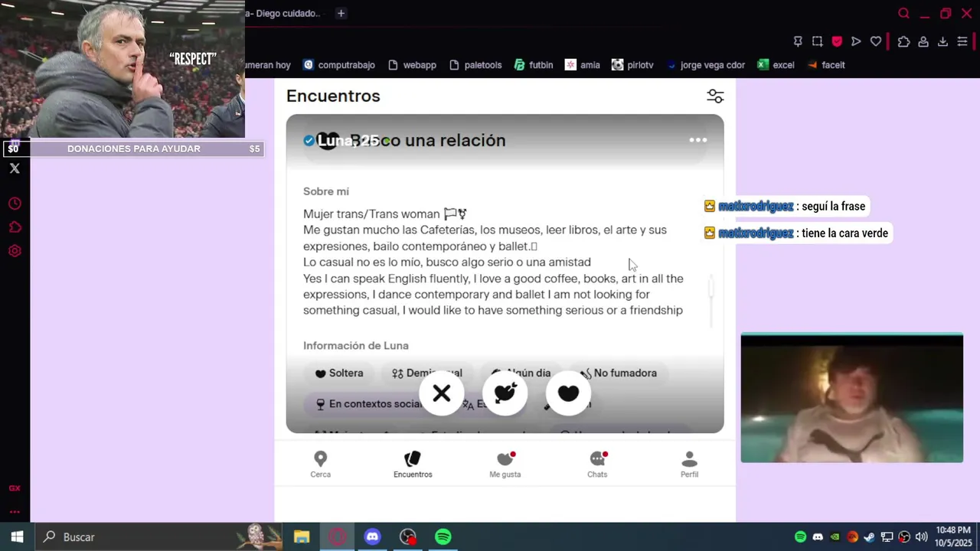This screenshot has height=551, width=980.
Task: Open the excel bookmark
Action: (x=776, y=65)
